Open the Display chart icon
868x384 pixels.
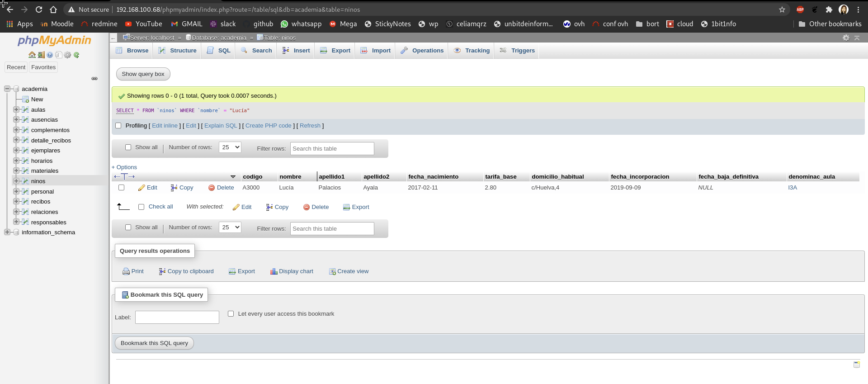pos(274,271)
